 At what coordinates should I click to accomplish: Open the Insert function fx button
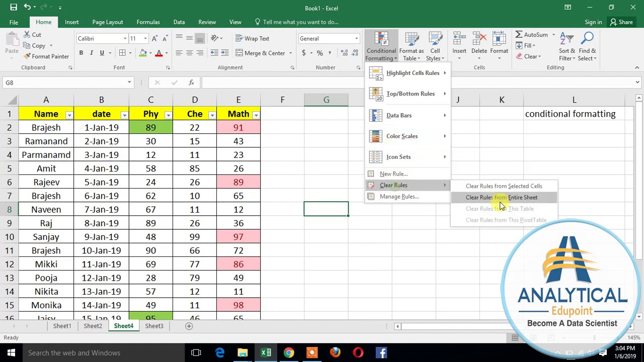191,82
